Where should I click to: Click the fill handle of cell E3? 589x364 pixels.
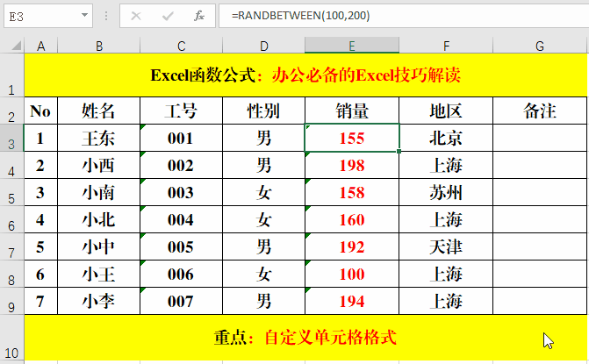[399, 151]
